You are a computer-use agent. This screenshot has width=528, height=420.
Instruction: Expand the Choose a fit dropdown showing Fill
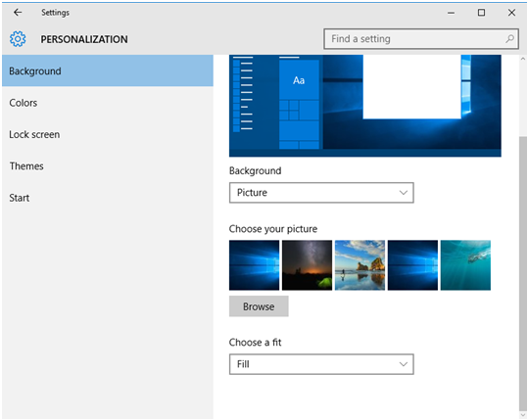pyautogui.click(x=321, y=364)
